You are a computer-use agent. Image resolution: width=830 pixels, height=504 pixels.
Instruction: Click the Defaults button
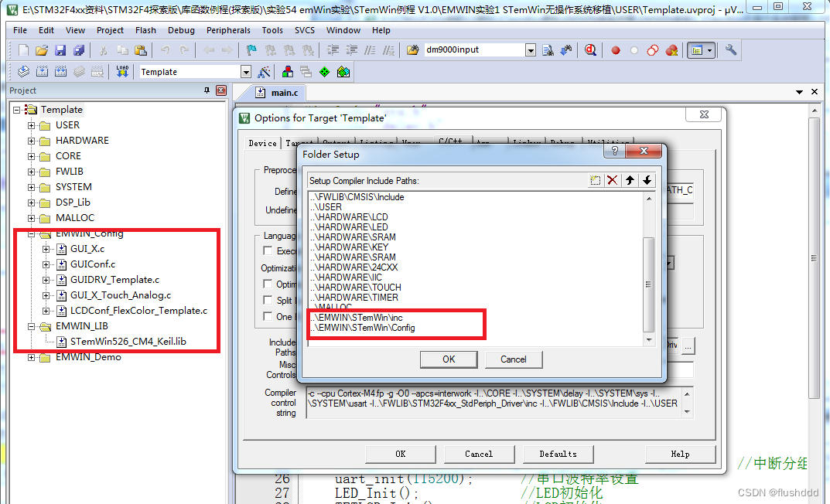[558, 454]
